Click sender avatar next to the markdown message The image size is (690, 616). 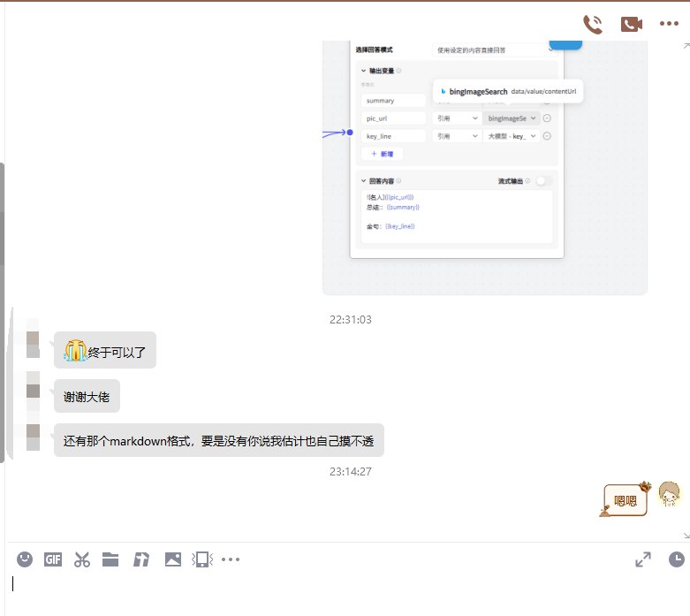33,437
